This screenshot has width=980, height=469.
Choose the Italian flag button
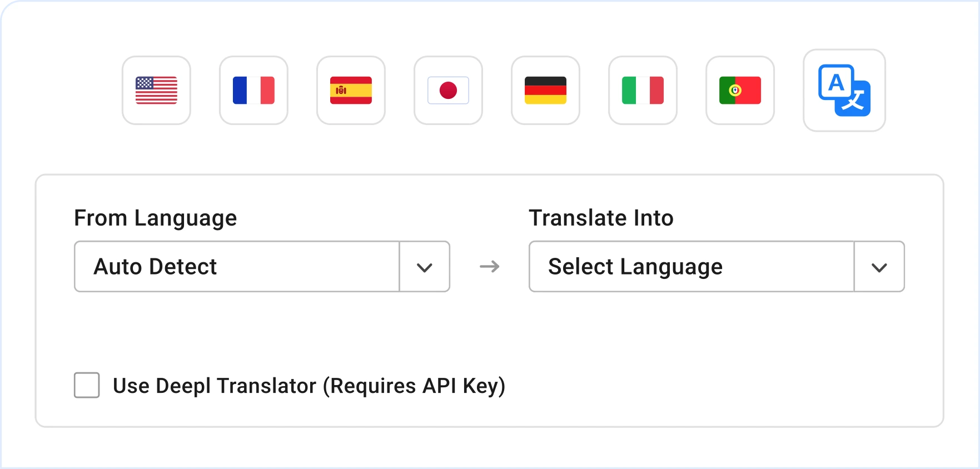pos(643,90)
